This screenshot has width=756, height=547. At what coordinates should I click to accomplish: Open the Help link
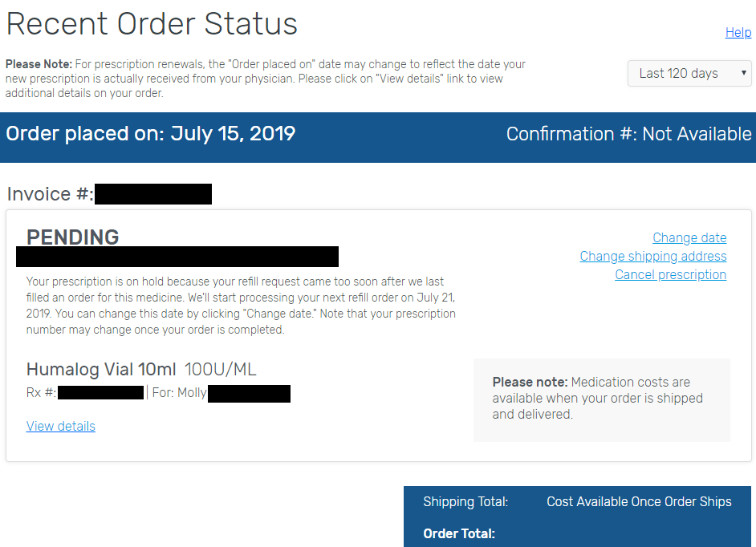738,32
